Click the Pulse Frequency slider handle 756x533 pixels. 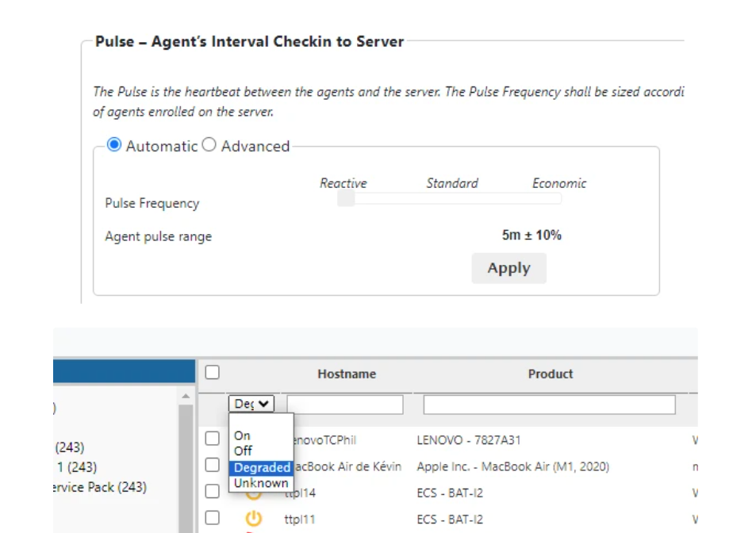pos(346,198)
